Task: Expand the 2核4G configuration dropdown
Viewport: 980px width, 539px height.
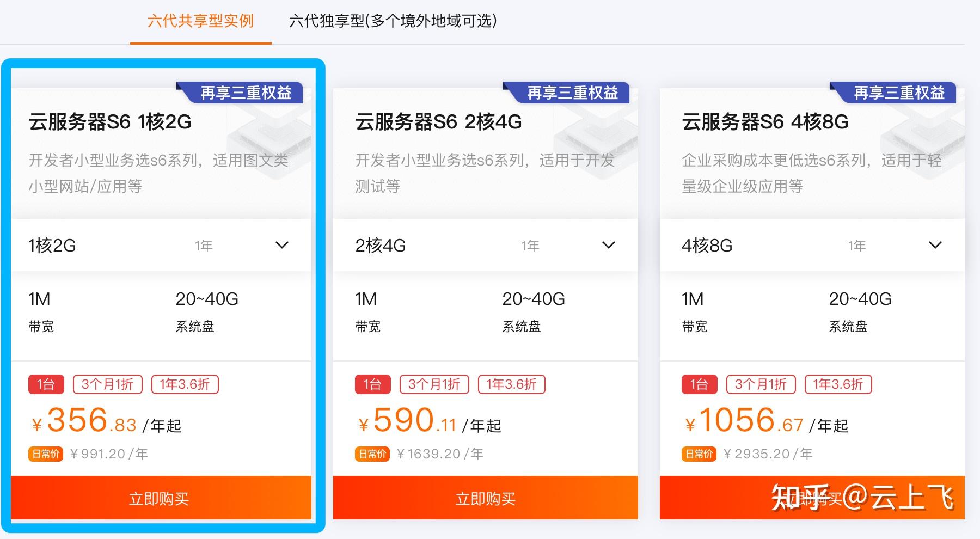Action: (x=608, y=246)
